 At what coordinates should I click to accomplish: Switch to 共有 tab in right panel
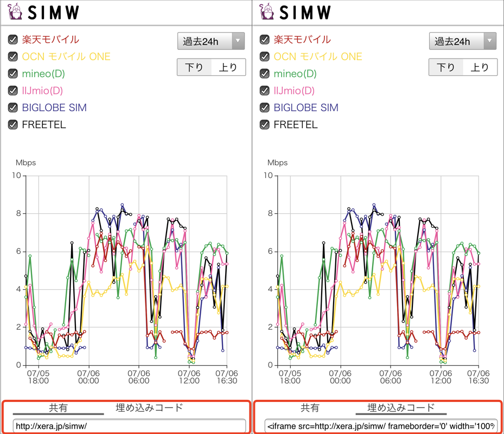(310, 407)
